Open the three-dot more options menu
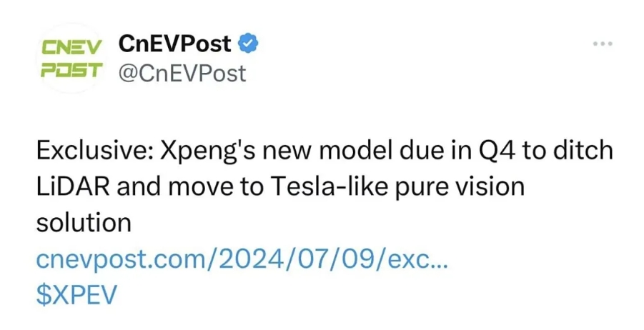The width and height of the screenshot is (644, 330). tap(603, 43)
